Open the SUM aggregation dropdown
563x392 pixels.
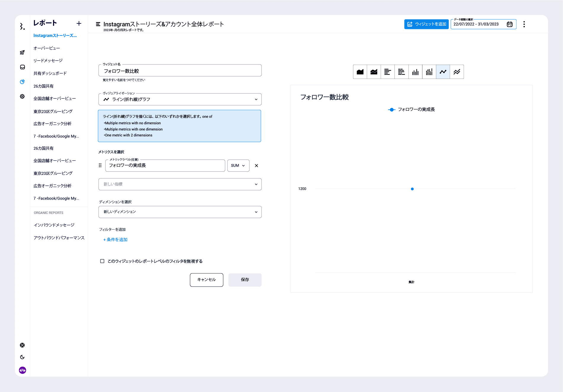[x=238, y=166]
